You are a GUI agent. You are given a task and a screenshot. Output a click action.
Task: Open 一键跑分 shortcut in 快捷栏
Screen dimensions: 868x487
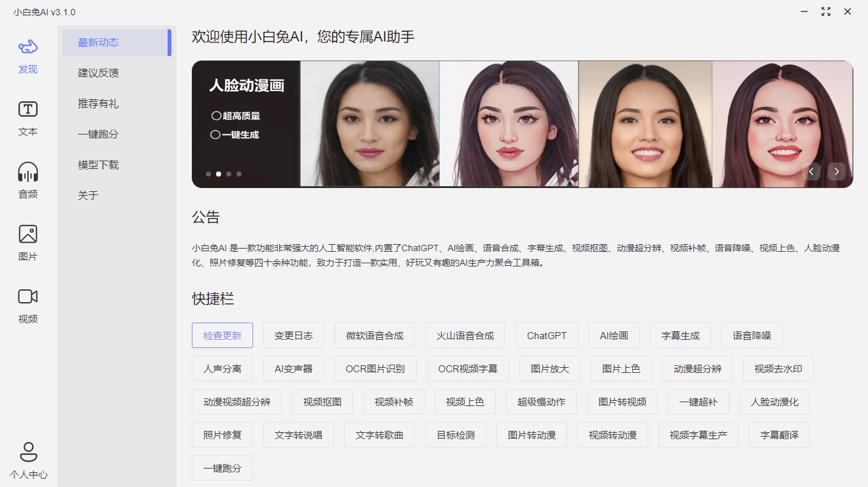tap(222, 468)
